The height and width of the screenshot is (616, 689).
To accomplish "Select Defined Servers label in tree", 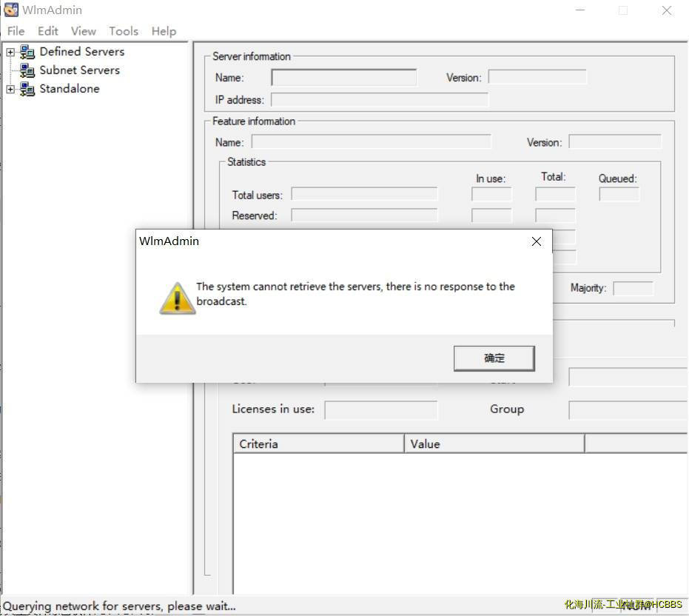I will 81,52.
